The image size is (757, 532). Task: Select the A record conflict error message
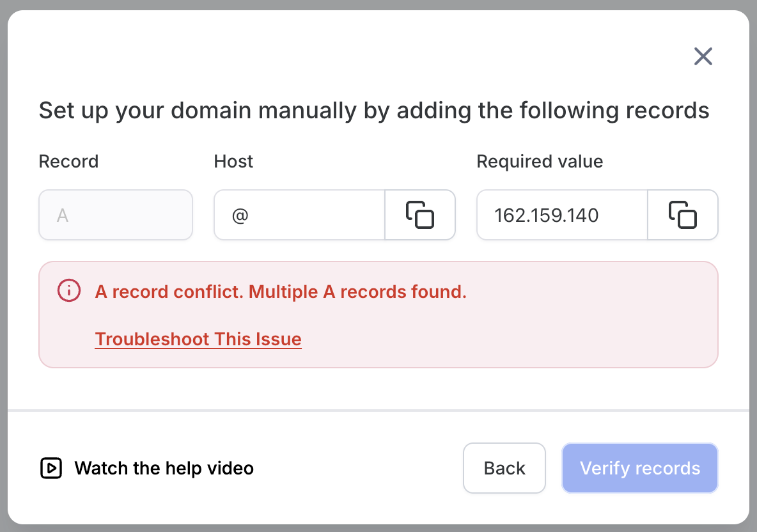tap(281, 292)
